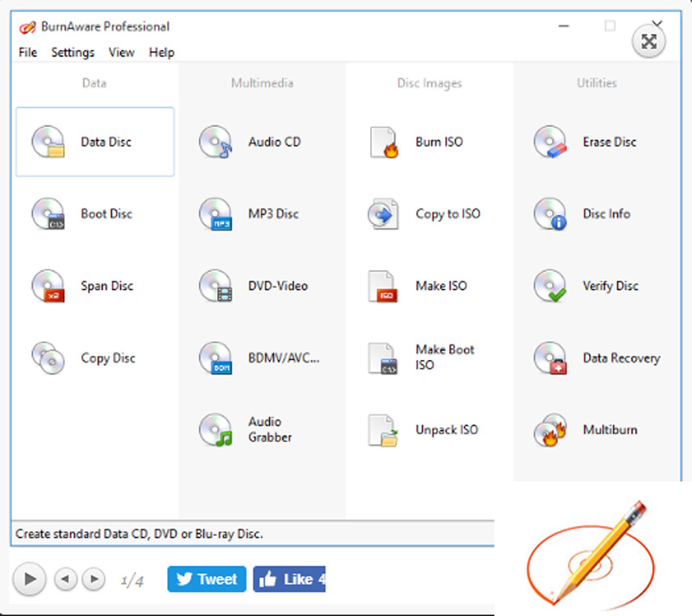Launch the Multiburn icon
The height and width of the screenshot is (616, 692).
pyautogui.click(x=550, y=430)
